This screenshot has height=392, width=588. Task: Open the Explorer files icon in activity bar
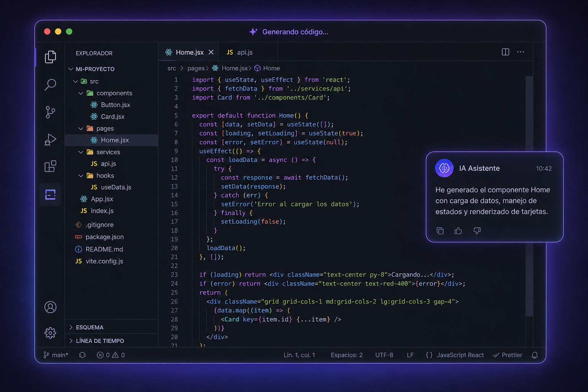click(50, 57)
